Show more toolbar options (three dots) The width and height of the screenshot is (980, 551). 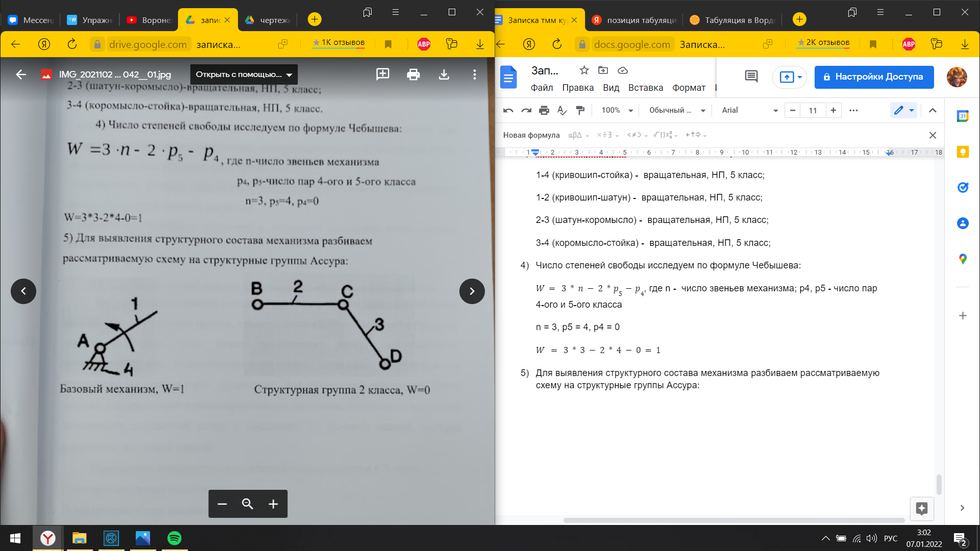point(853,110)
